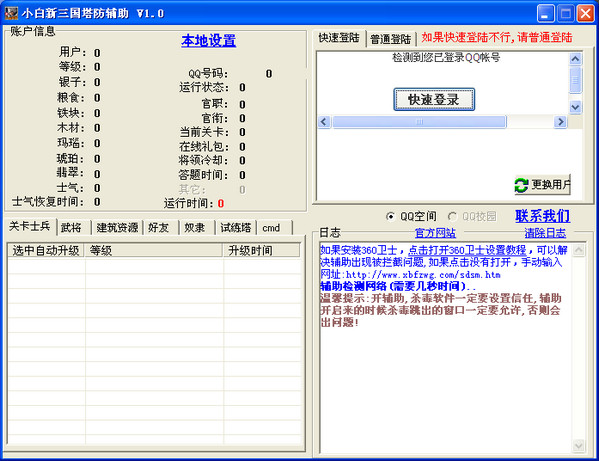Click the 清除日志 link

(x=545, y=233)
